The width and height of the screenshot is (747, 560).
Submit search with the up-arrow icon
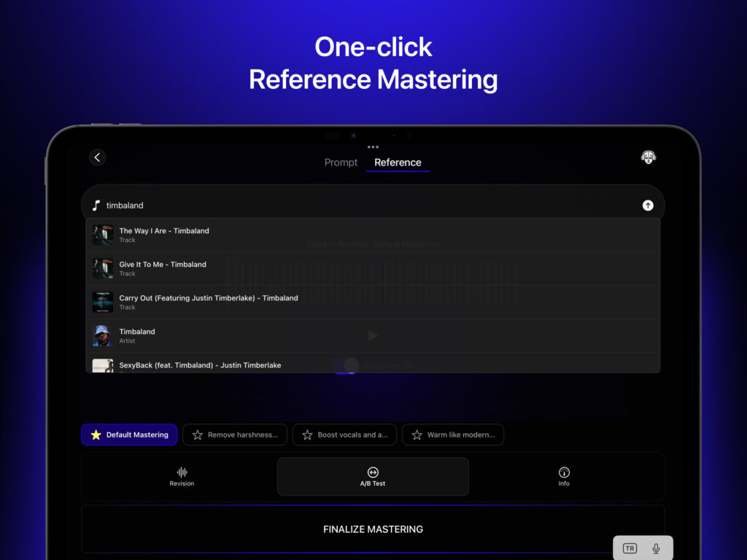648,206
